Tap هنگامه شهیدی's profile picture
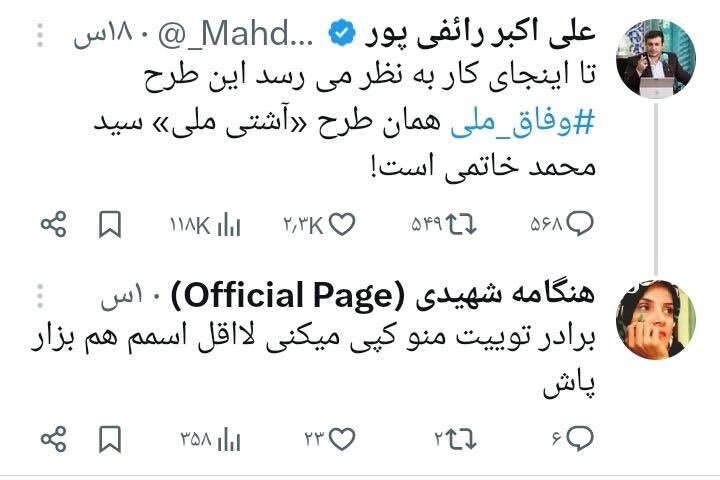720x480 pixels. tap(656, 318)
